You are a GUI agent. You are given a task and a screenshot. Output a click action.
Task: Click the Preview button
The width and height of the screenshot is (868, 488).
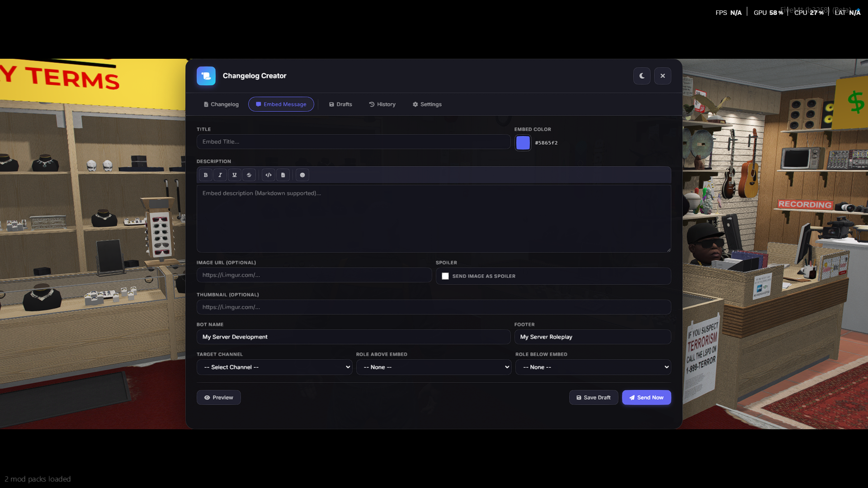click(219, 398)
